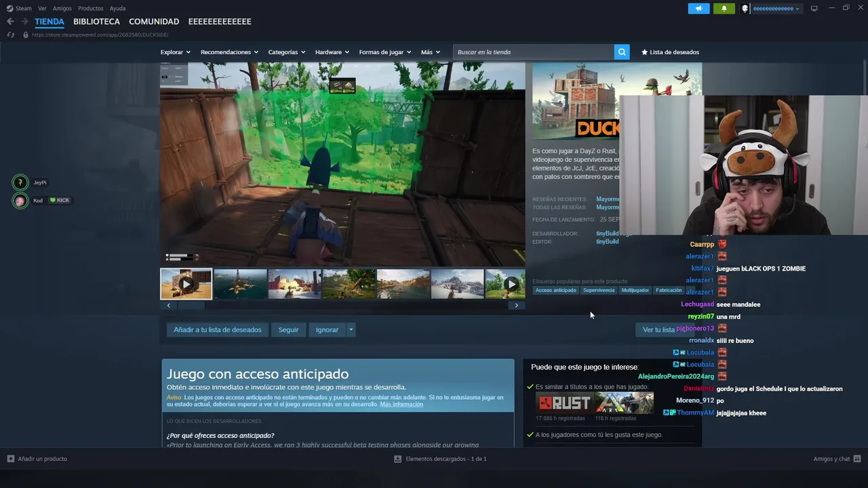This screenshot has height=488, width=868.
Task: Expand the Recomendaciones dropdown
Action: click(229, 52)
